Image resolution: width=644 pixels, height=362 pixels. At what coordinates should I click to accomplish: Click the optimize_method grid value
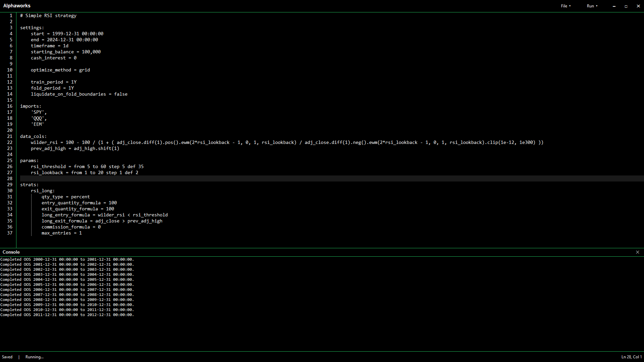point(84,70)
